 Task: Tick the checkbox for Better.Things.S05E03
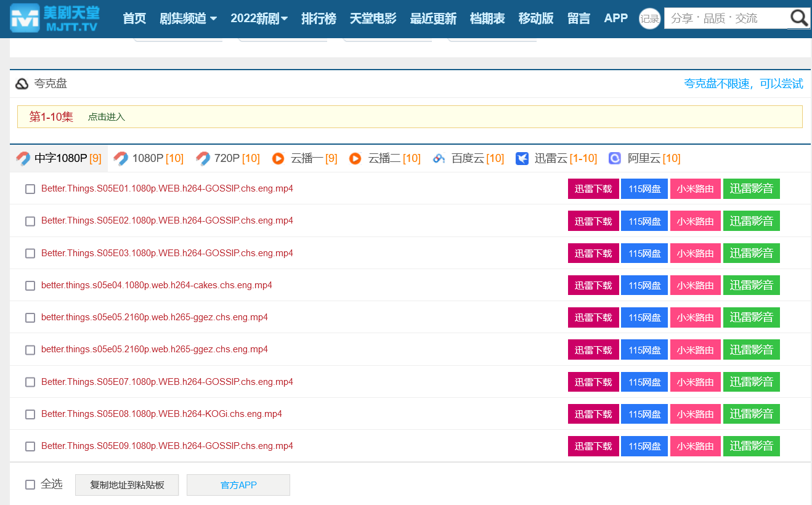pos(30,253)
